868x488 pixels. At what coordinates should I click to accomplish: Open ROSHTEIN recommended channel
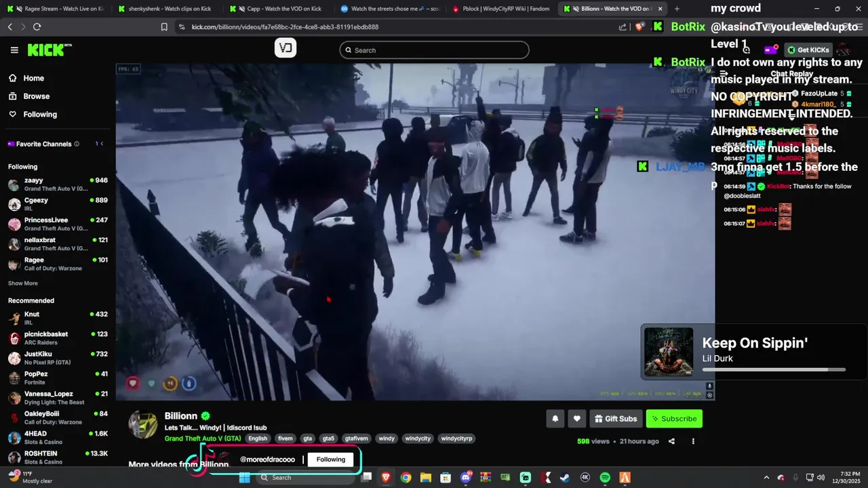coord(58,457)
